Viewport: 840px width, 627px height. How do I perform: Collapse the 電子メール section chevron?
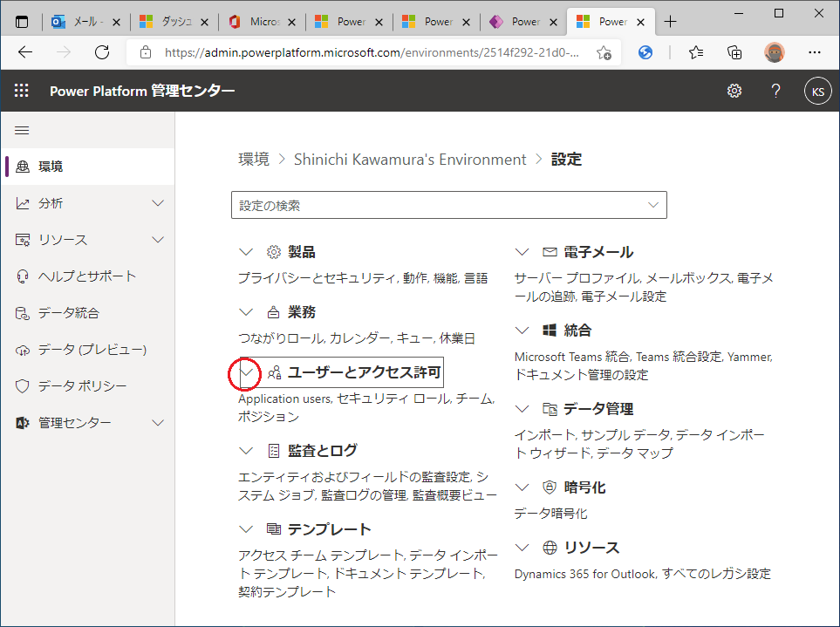click(522, 252)
